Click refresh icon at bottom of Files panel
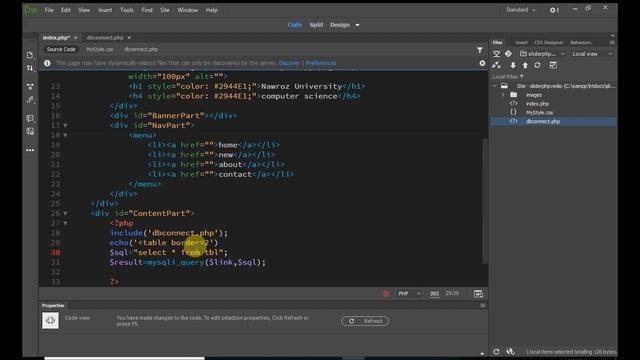 [x=496, y=351]
